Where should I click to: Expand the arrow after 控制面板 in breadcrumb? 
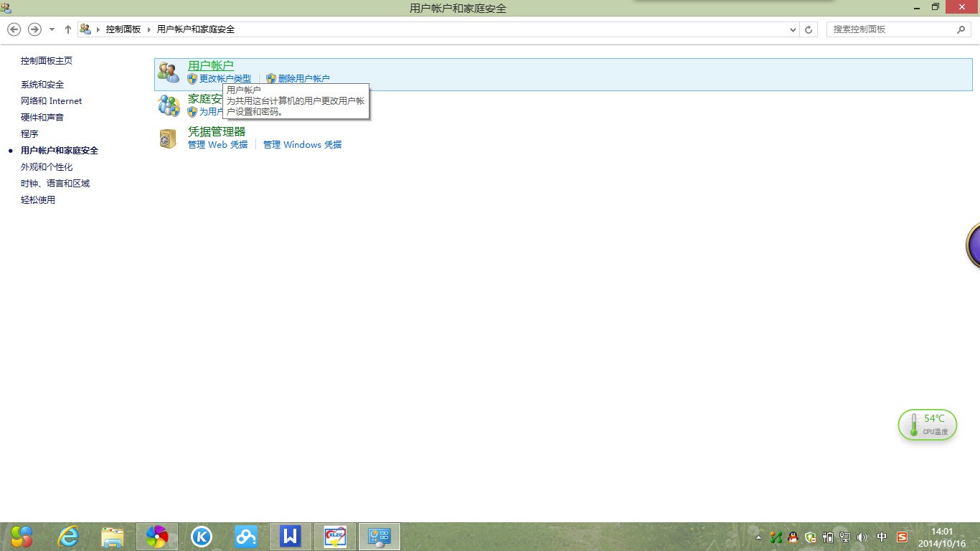click(150, 29)
